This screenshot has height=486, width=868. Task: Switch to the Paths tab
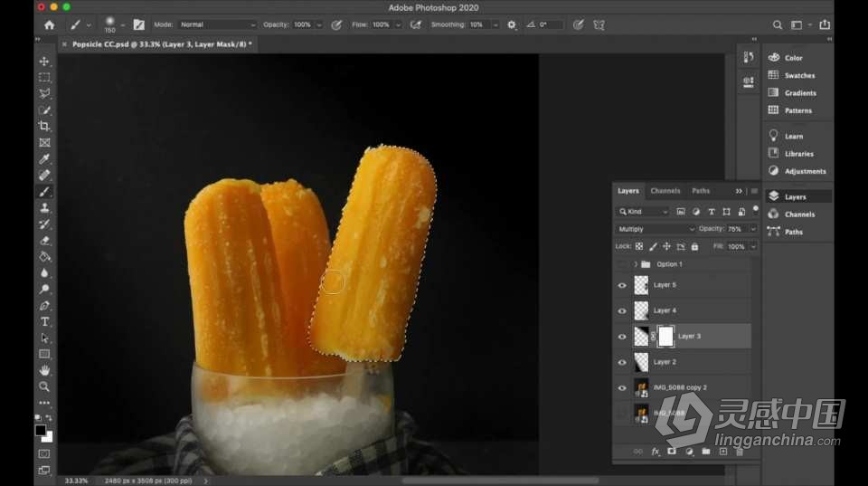(x=701, y=191)
